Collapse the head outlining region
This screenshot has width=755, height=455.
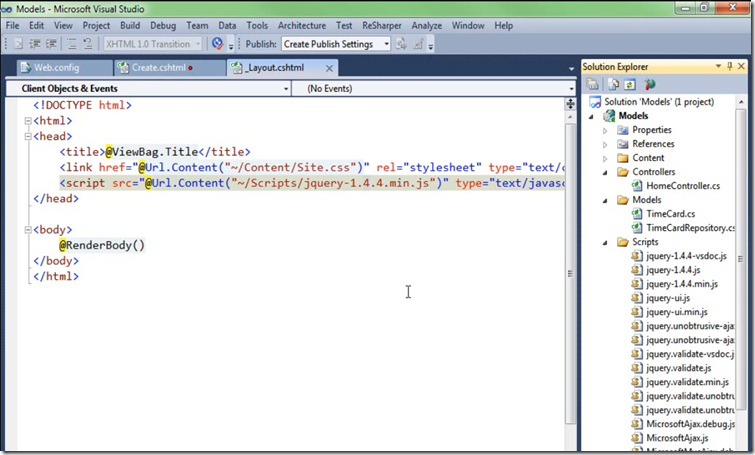click(28, 136)
